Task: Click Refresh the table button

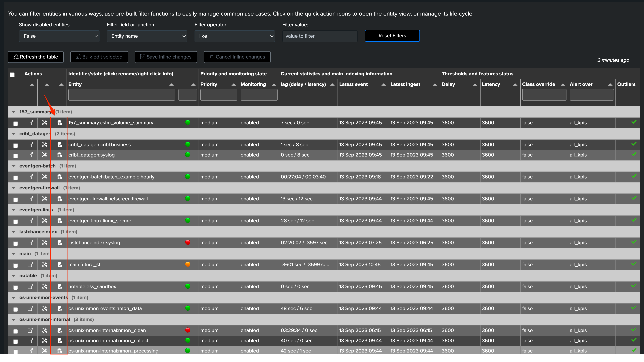Action: 36,57
